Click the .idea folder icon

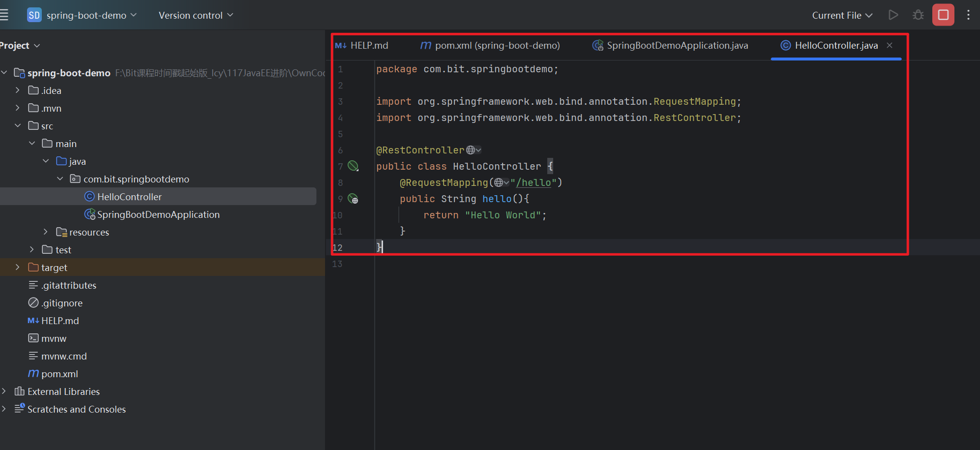click(x=33, y=90)
